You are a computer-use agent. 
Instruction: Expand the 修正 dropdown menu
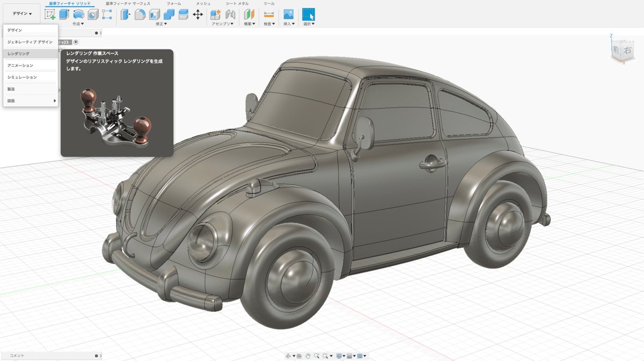point(161,24)
